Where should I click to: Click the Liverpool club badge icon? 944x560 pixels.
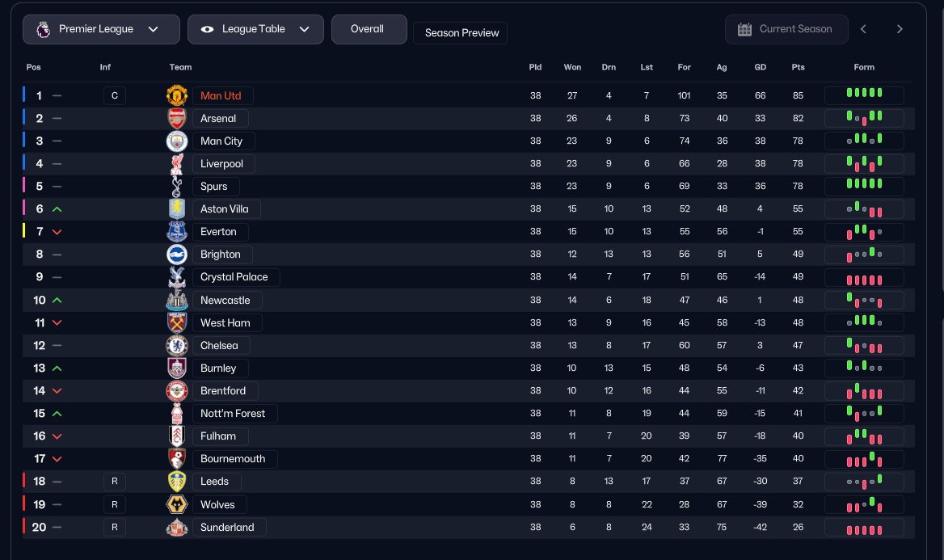point(176,163)
